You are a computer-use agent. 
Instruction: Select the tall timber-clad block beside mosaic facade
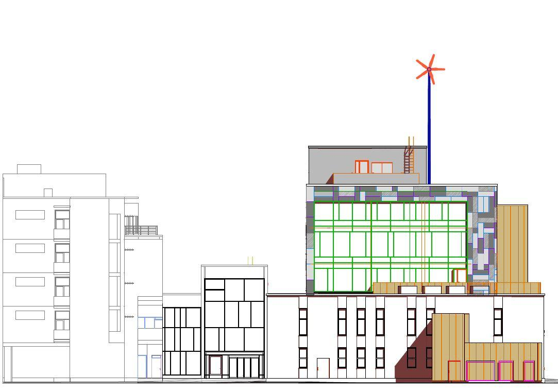513,244
